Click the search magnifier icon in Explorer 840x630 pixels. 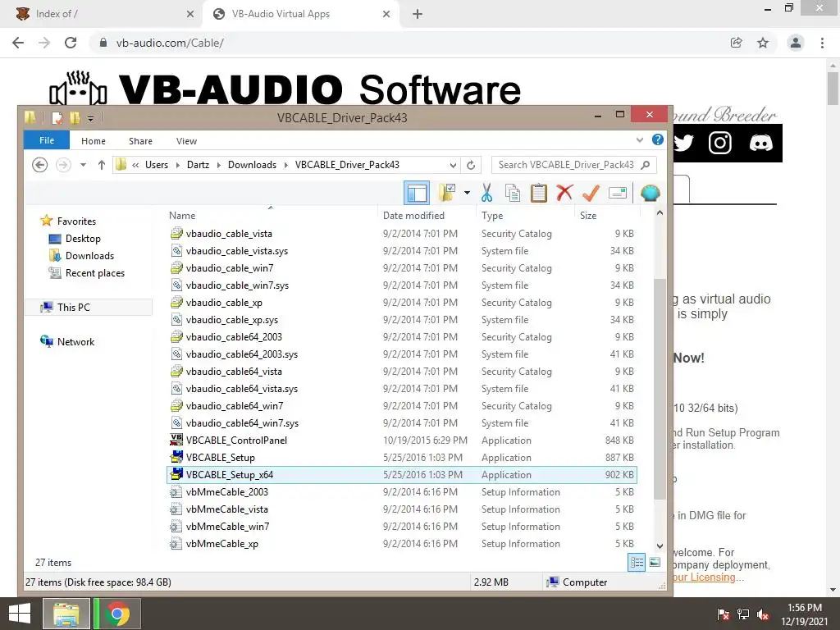click(x=646, y=164)
